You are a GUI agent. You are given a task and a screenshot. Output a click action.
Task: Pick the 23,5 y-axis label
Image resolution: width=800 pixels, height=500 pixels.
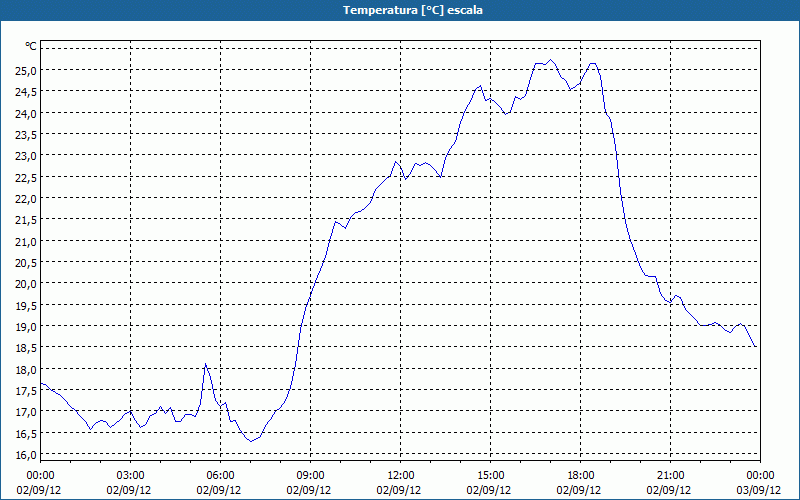(x=27, y=135)
